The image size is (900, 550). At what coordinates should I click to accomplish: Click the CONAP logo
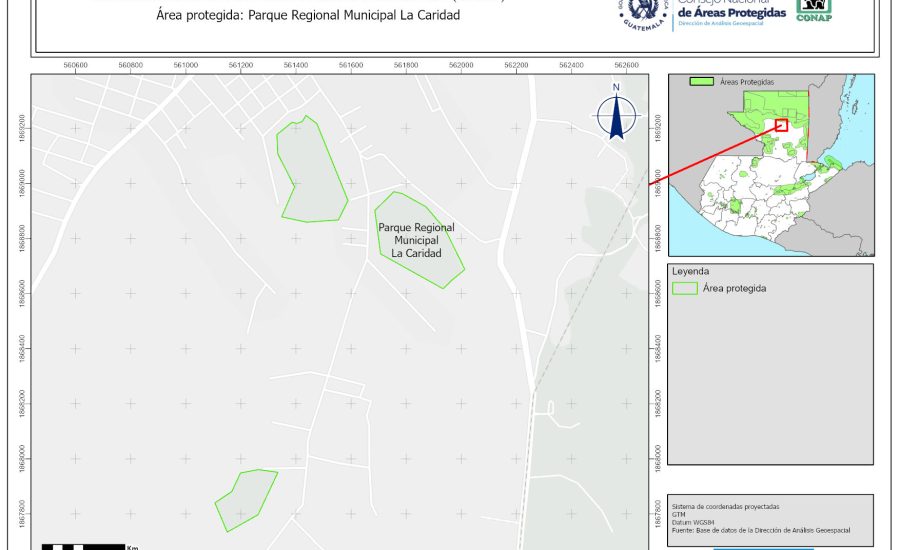(814, 10)
